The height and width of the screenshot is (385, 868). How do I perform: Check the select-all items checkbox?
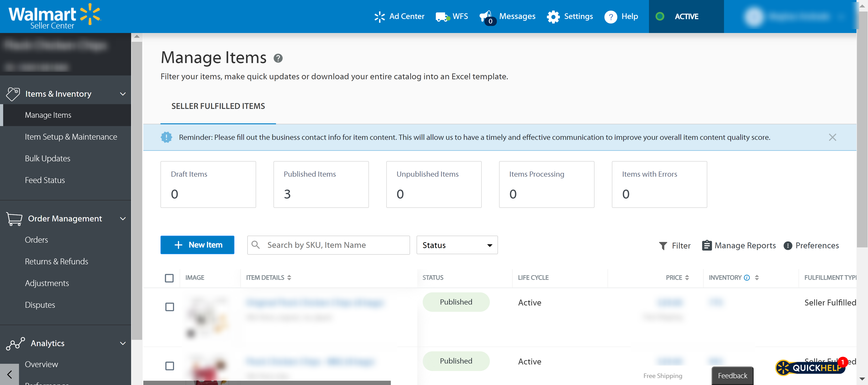pyautogui.click(x=169, y=278)
